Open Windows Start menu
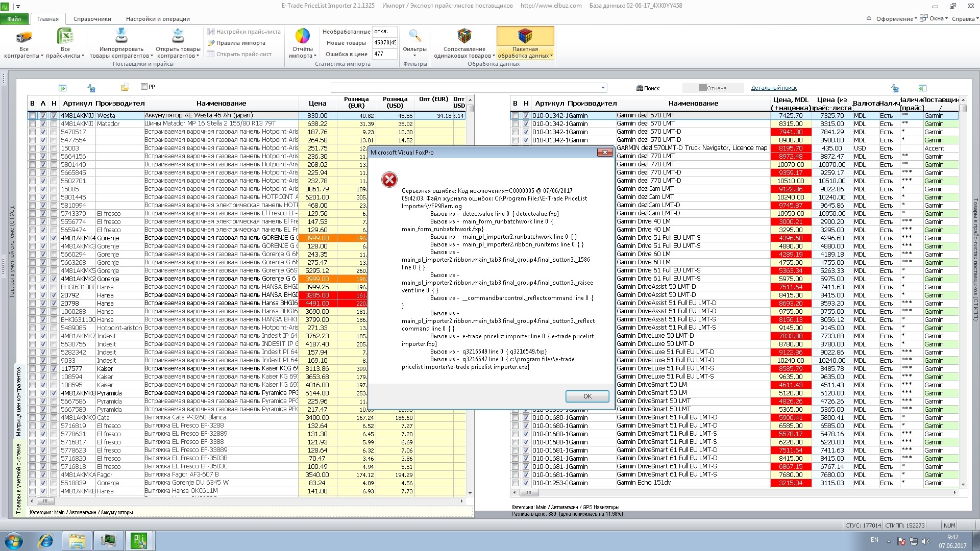 pyautogui.click(x=14, y=540)
